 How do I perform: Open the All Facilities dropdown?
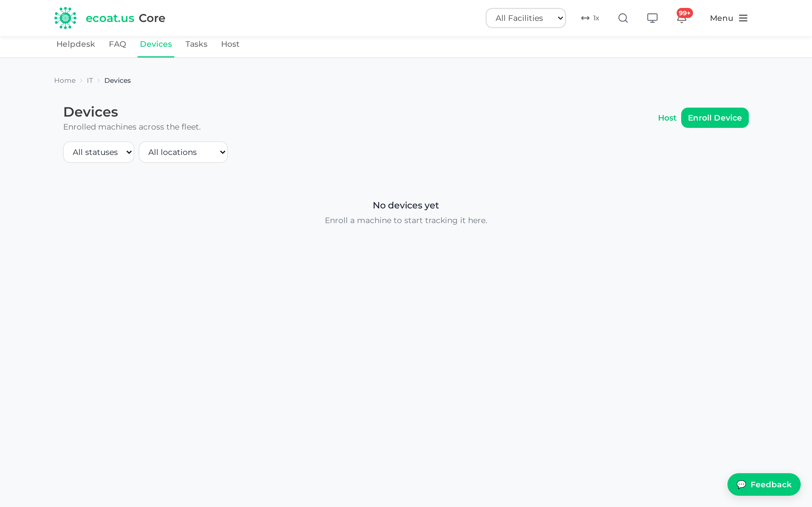pos(526,18)
